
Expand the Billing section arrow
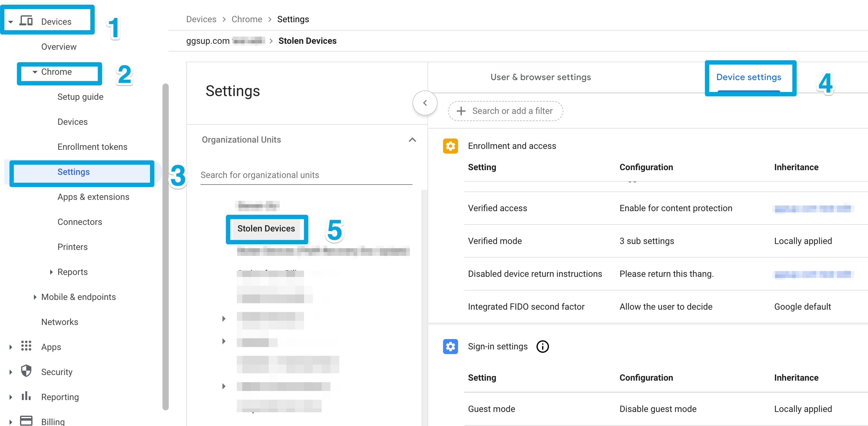tap(10, 422)
